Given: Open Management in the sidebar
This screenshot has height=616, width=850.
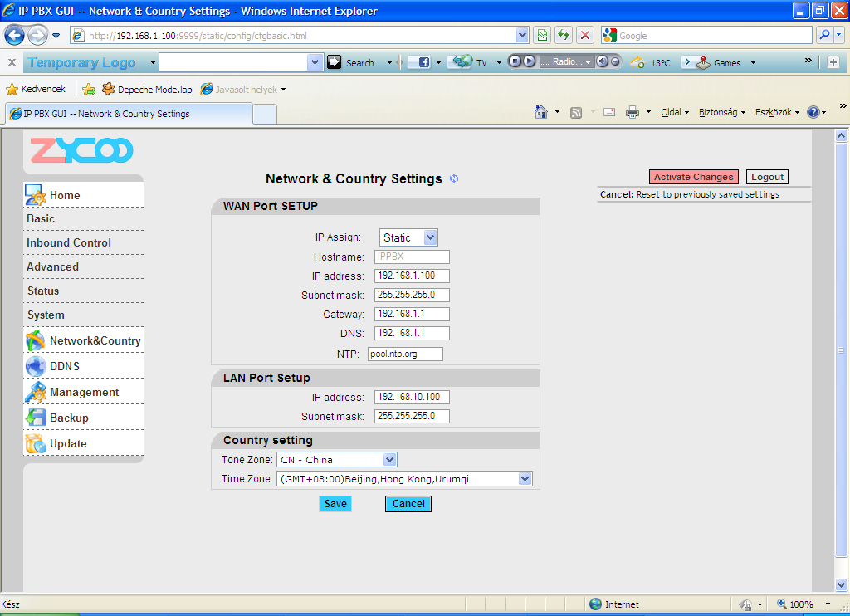Looking at the screenshot, I should point(84,392).
